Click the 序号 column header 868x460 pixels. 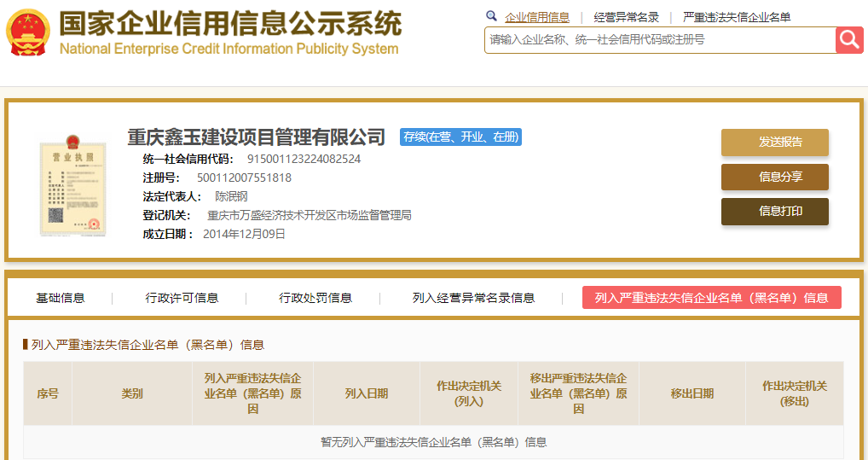[48, 393]
